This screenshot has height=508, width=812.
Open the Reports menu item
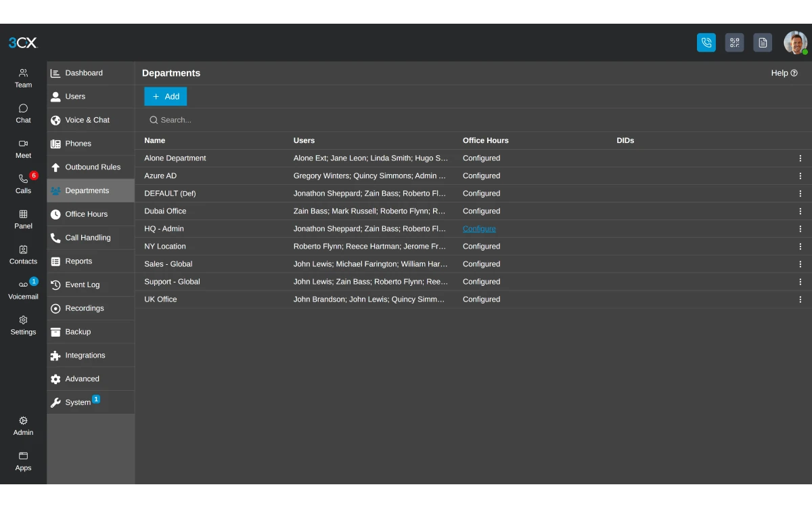(91, 261)
